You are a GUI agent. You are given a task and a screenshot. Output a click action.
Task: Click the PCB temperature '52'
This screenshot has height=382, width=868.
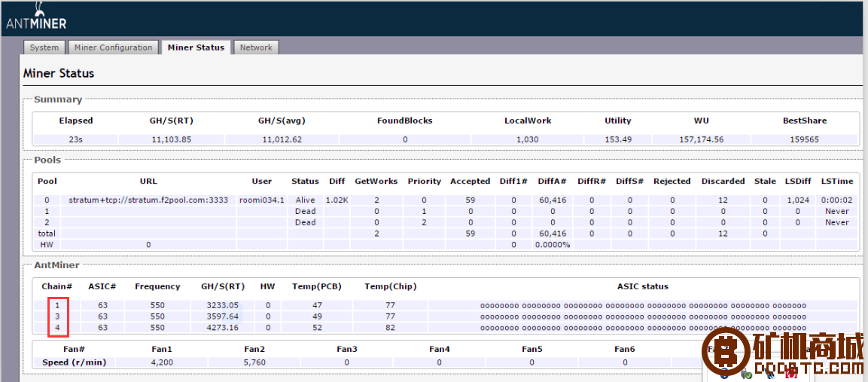point(317,327)
